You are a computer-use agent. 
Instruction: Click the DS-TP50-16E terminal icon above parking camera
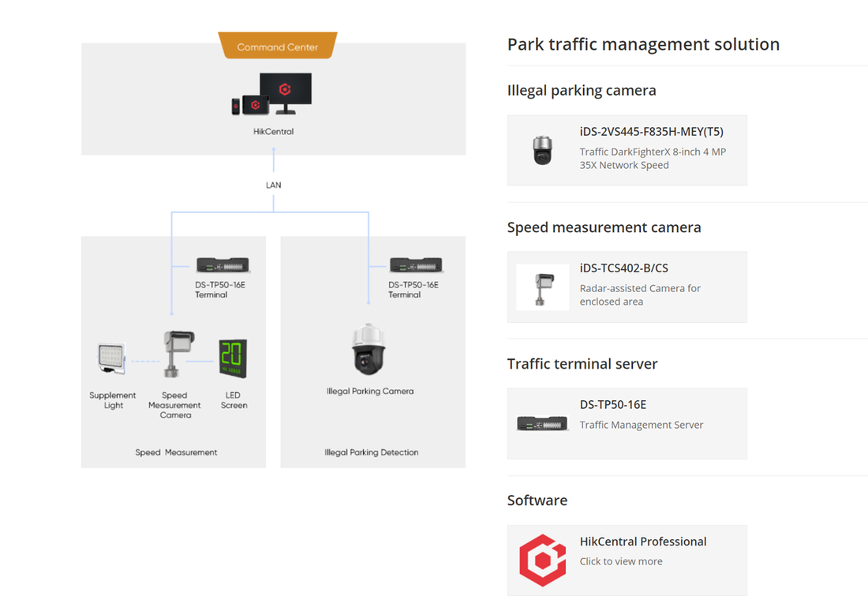(x=416, y=265)
